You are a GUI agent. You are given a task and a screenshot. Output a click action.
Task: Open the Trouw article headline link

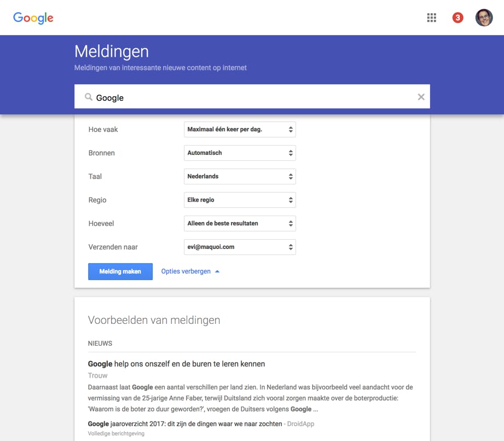pyautogui.click(x=176, y=364)
